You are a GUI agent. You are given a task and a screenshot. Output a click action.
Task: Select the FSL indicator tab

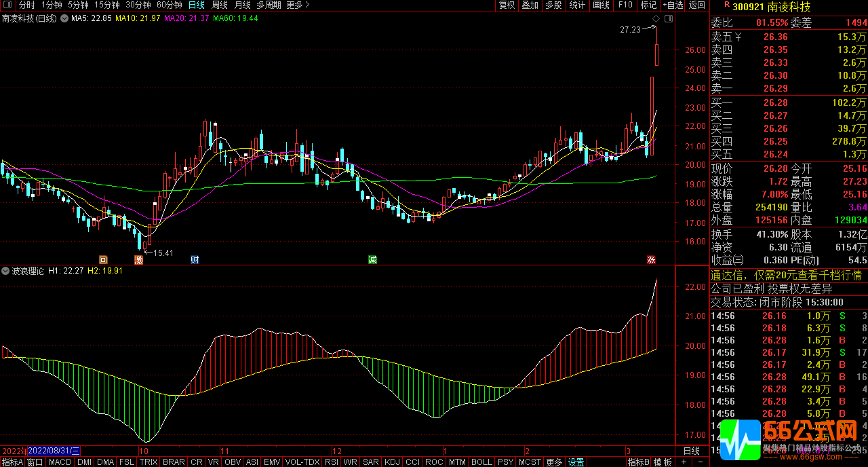click(127, 462)
